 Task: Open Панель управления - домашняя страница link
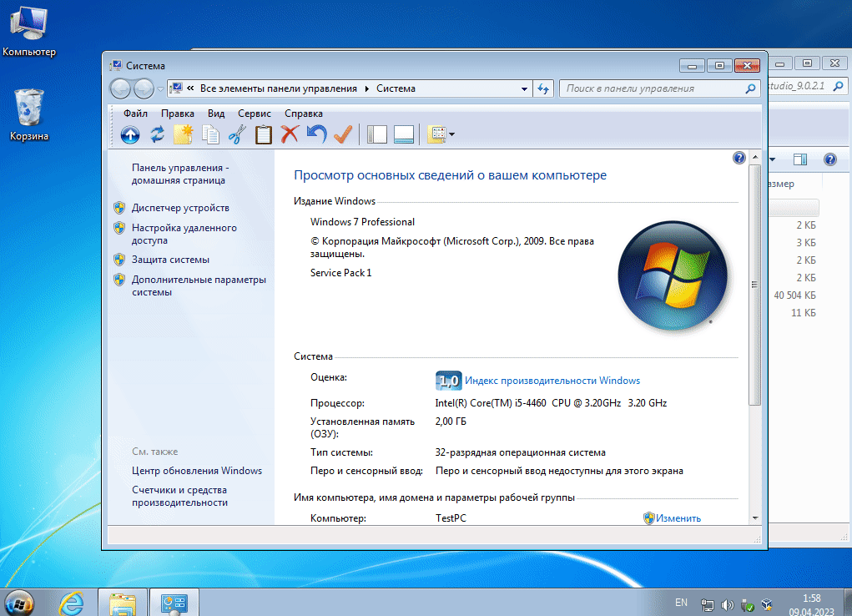(x=180, y=174)
